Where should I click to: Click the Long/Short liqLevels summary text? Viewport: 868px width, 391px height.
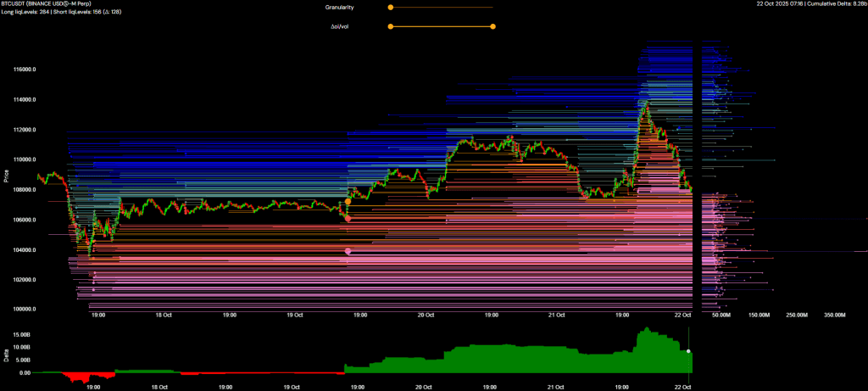(x=63, y=13)
